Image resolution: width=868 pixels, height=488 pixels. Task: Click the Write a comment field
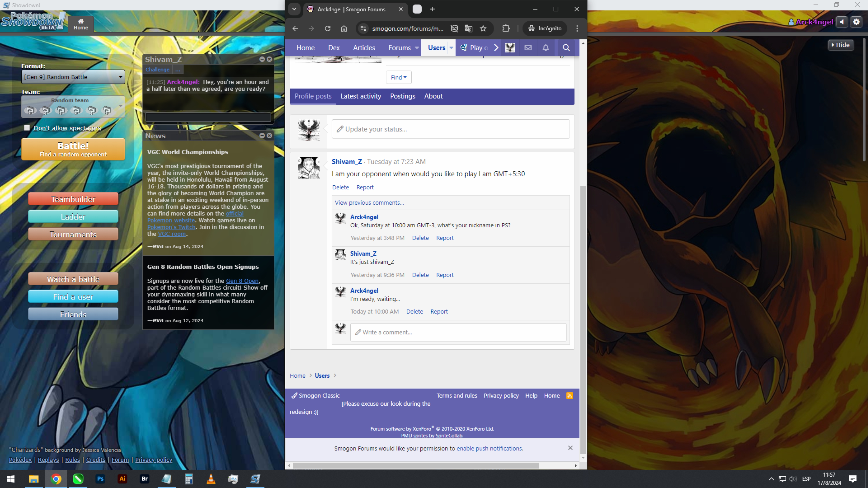(458, 332)
